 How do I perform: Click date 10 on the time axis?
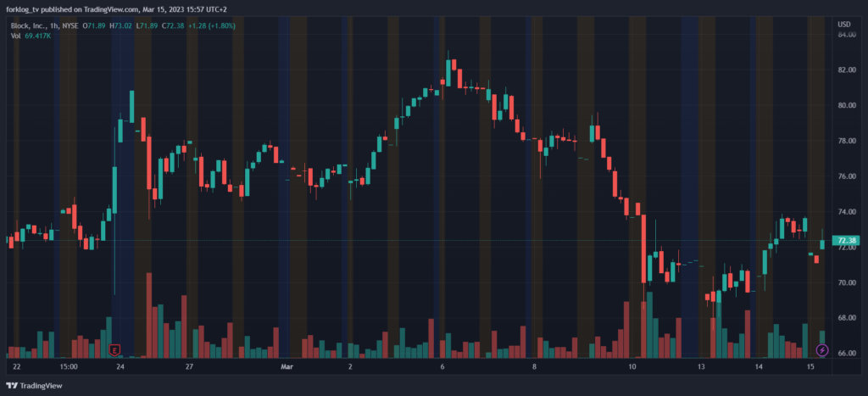(x=632, y=367)
